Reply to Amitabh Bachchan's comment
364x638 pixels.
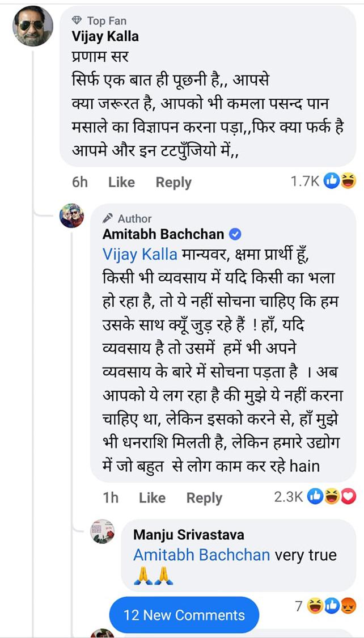tap(204, 498)
